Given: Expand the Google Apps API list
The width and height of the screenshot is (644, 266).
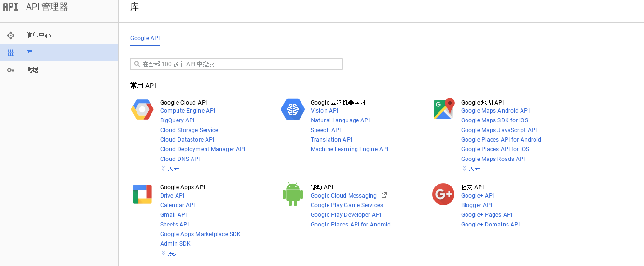Looking at the screenshot, I should click(170, 253).
